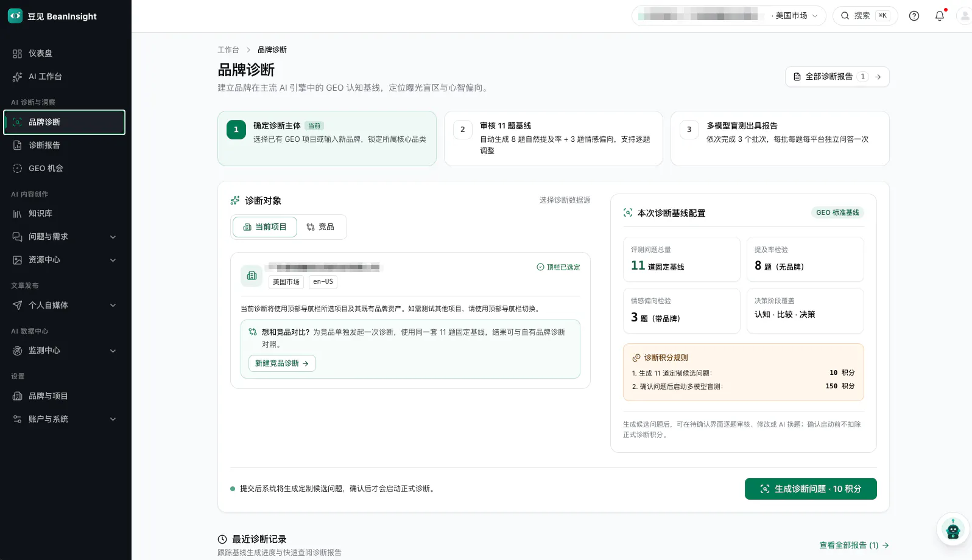Open GEO 机会 icon in sidebar

[x=17, y=169]
